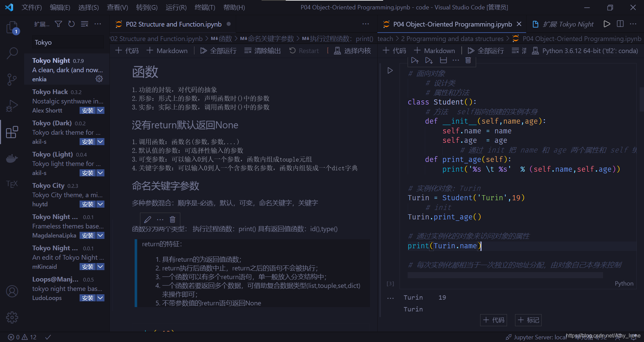Viewport: 644px width, 342px height.
Task: Install the Tokyo Hack extension
Action: (88, 111)
